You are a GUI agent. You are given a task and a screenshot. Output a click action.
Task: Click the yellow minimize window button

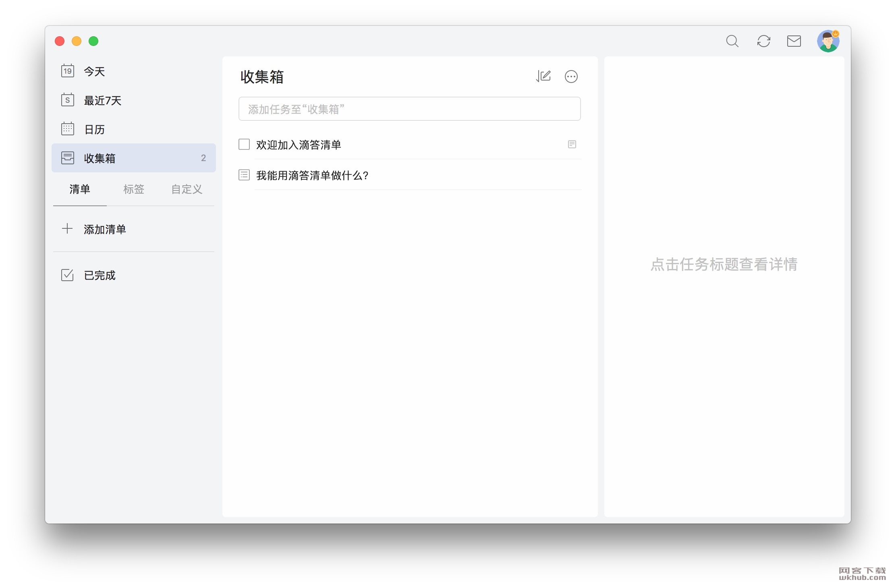(77, 41)
